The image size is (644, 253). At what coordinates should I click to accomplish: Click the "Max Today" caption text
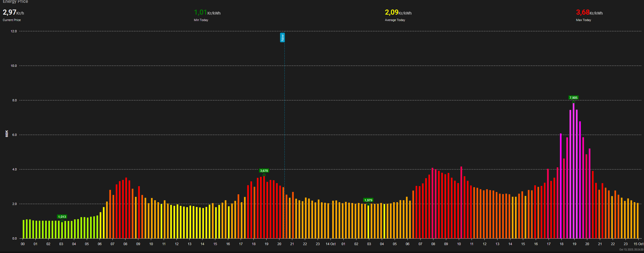(x=583, y=20)
